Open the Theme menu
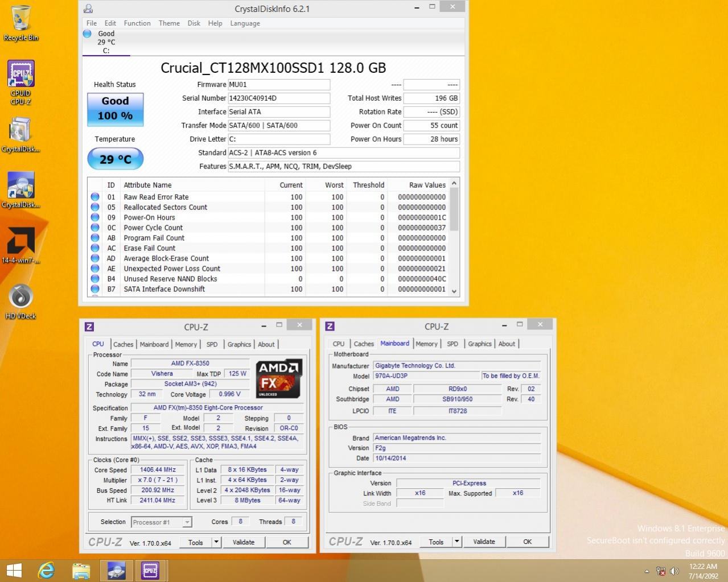Image resolution: width=728 pixels, height=582 pixels. (169, 23)
